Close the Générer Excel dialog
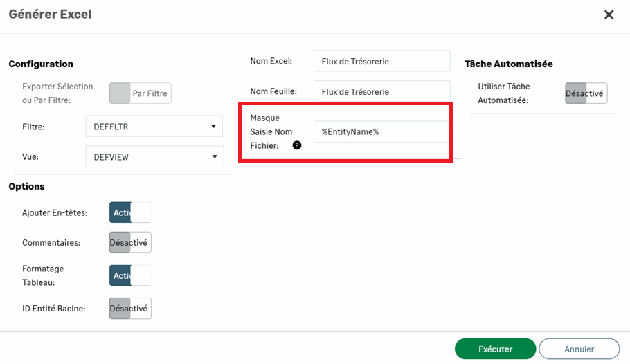Viewport: 630px width, 364px height. click(x=609, y=15)
